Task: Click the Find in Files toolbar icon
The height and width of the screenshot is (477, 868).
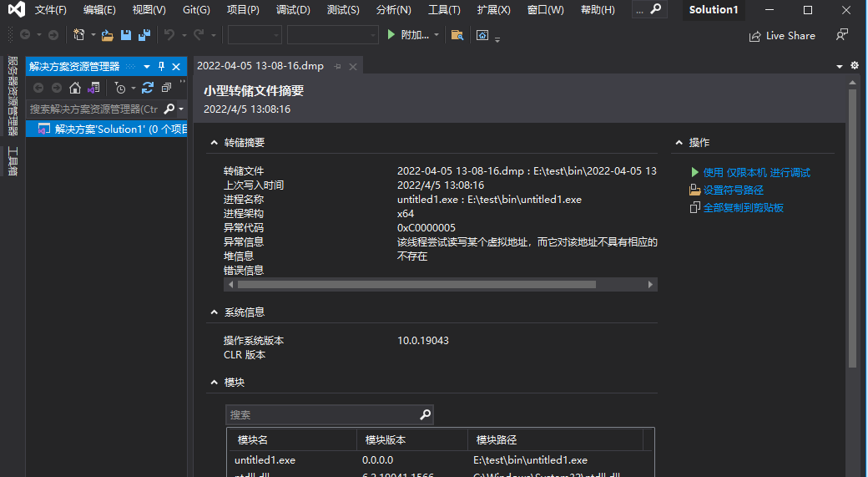Action: coord(457,35)
